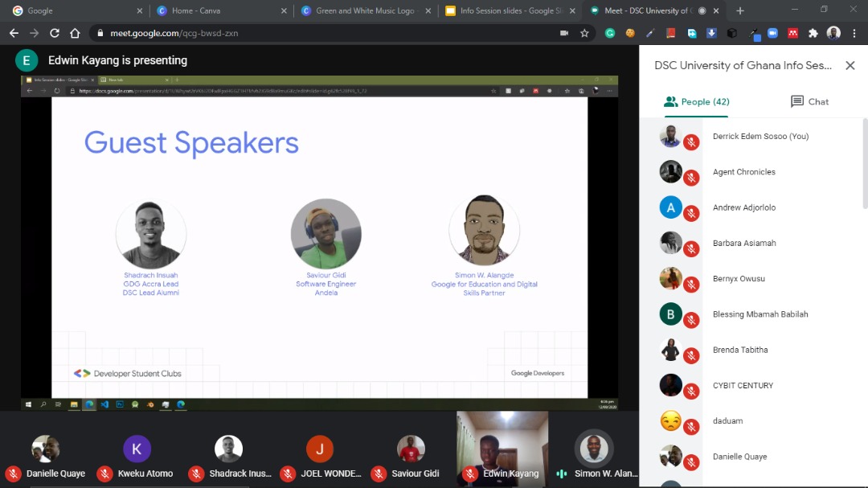
Task: Open the blue download arrow extension
Action: click(x=711, y=33)
